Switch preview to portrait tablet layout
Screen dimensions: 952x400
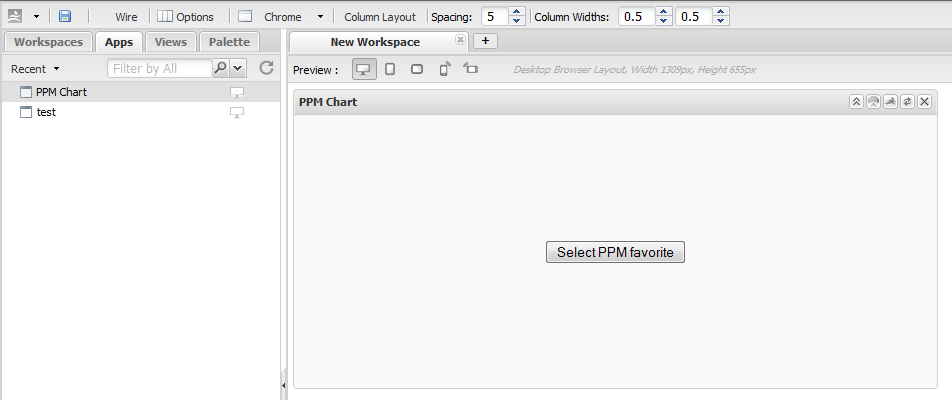[390, 69]
